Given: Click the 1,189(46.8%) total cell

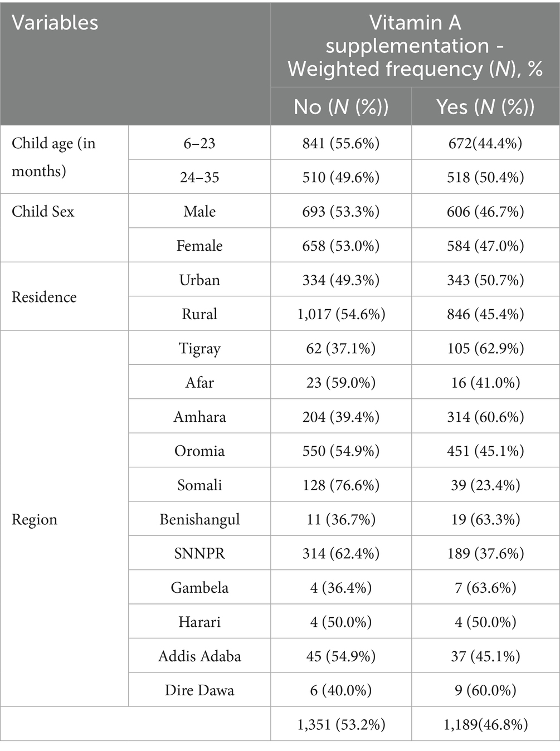Looking at the screenshot, I should click(x=485, y=724).
